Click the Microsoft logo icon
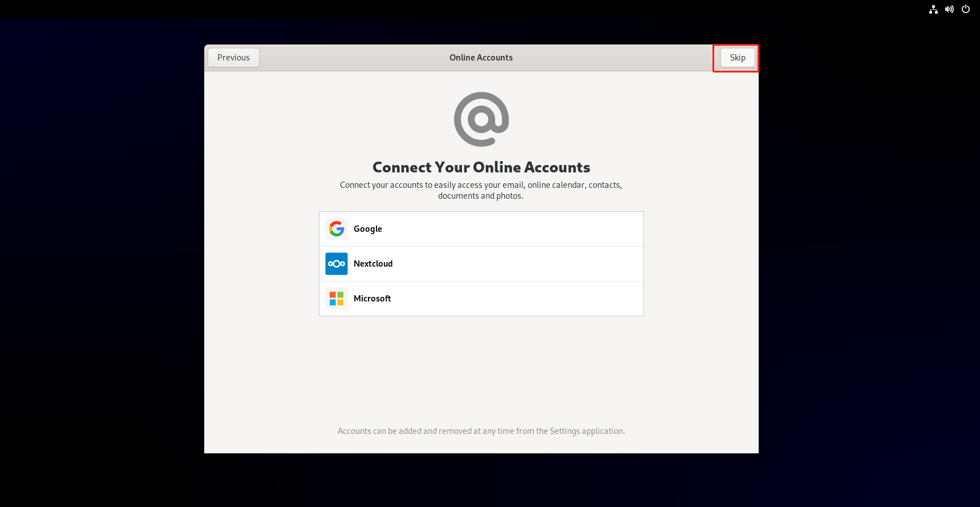Image resolution: width=980 pixels, height=507 pixels. point(337,299)
